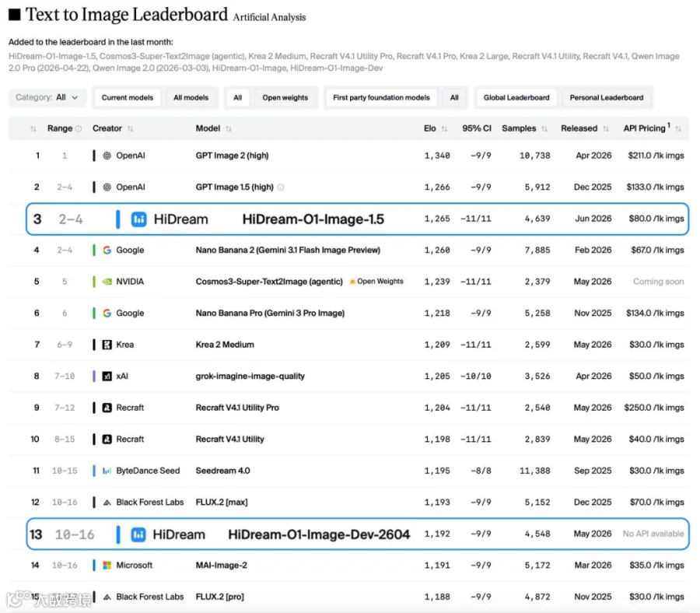Switch to the Personal Leaderboard tab

(x=606, y=97)
